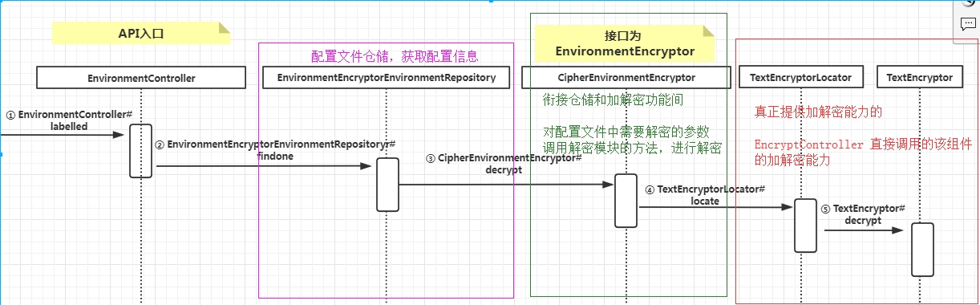980x305 pixels.
Task: Click the message label '③ CipherEnvironmentEncryptor# decrypt'
Action: pyautogui.click(x=504, y=165)
